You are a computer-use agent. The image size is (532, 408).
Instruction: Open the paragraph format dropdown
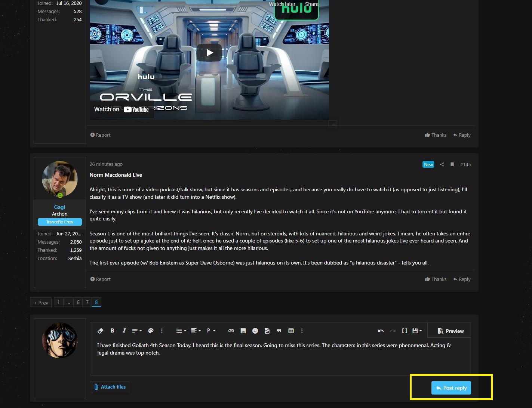pos(211,331)
